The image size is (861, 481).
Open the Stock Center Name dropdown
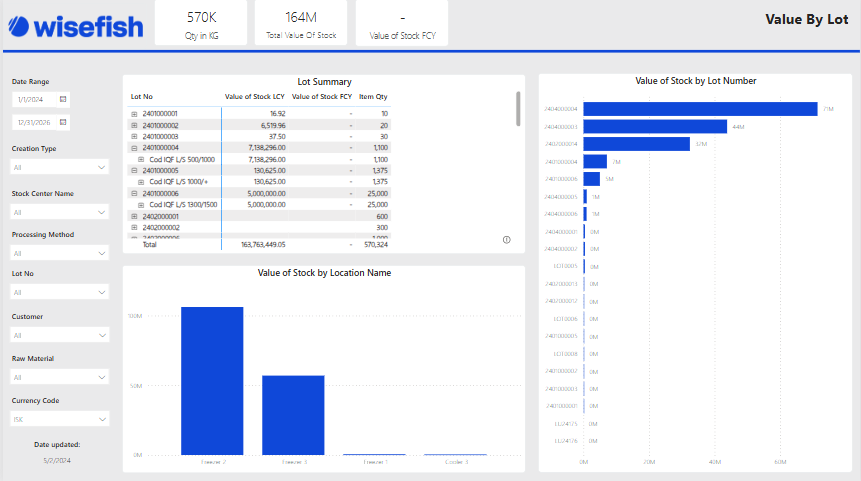[60, 212]
